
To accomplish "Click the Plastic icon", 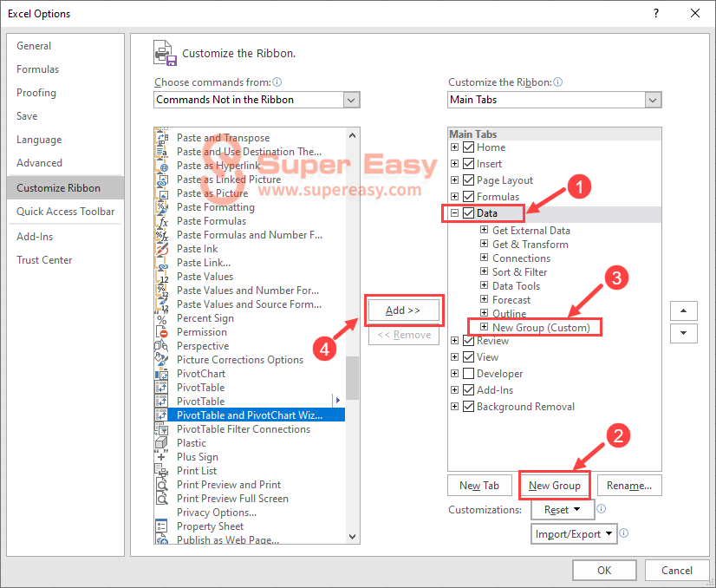I will tap(161, 443).
